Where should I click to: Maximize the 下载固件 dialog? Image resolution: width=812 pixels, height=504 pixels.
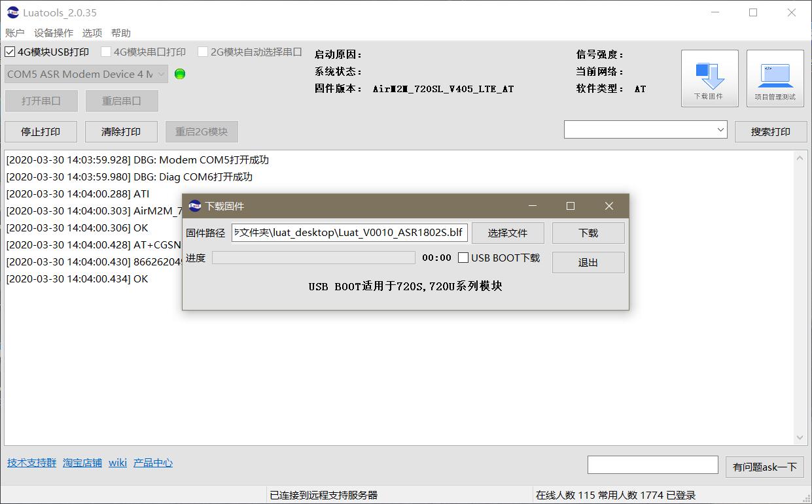[571, 206]
